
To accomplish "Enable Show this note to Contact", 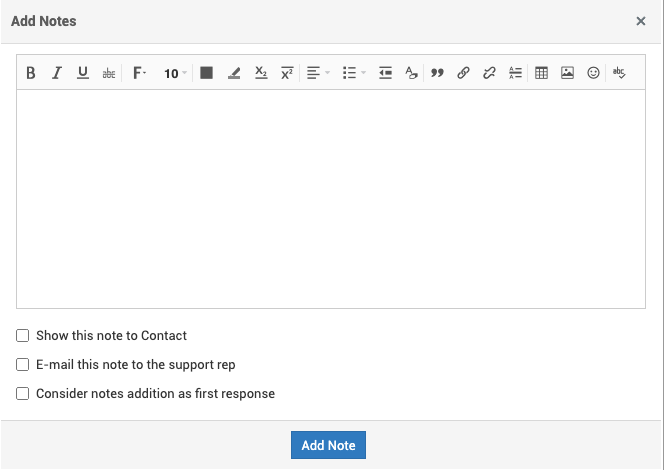I will 23,336.
